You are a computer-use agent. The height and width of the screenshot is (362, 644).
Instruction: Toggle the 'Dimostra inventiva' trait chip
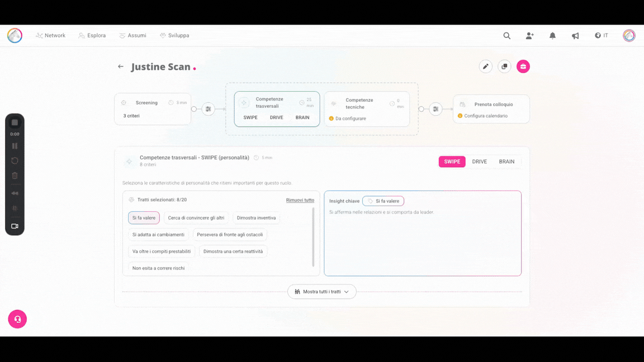click(x=256, y=218)
